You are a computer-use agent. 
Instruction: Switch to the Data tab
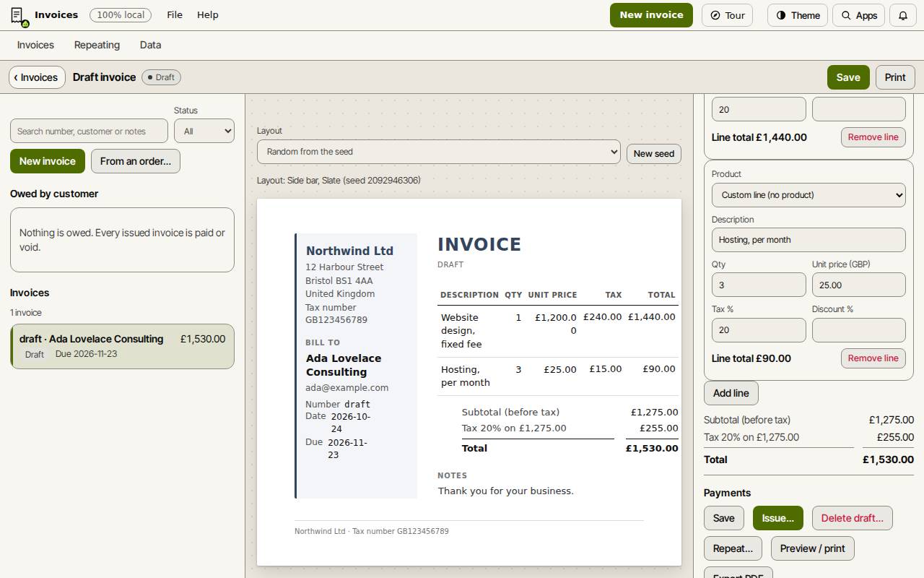click(150, 45)
